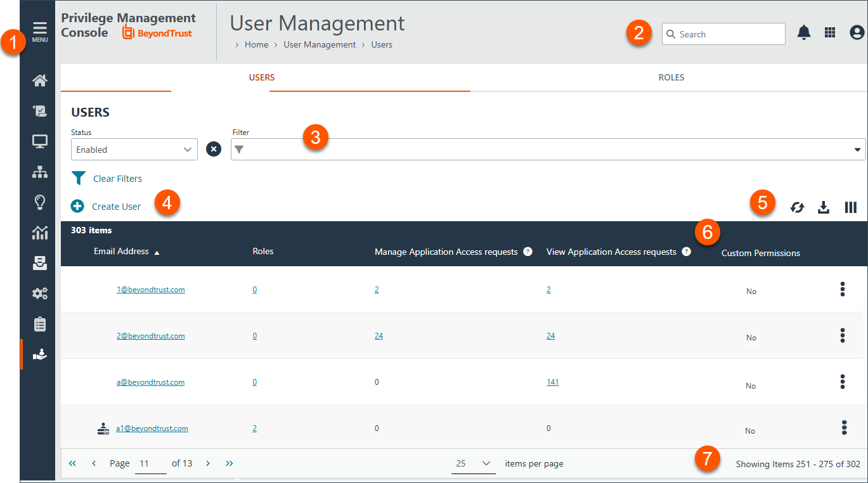
Task: Go to the next page
Action: (x=207, y=463)
